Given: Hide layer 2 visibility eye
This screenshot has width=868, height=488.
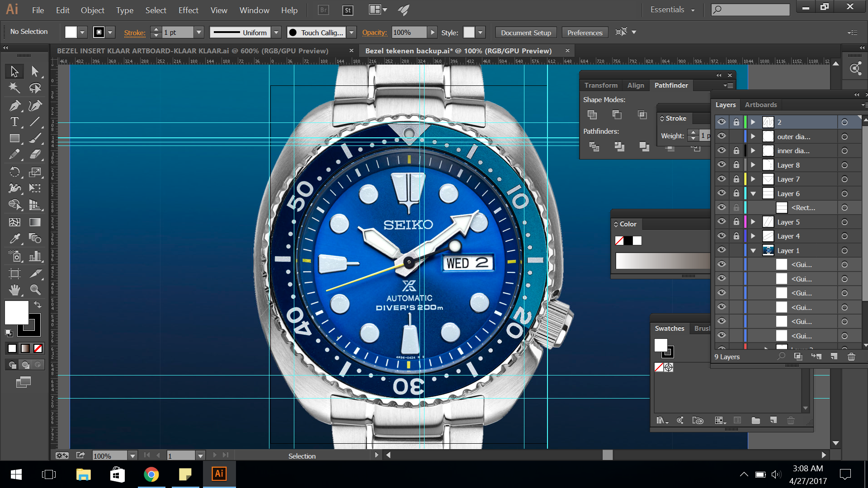Looking at the screenshot, I should [722, 122].
